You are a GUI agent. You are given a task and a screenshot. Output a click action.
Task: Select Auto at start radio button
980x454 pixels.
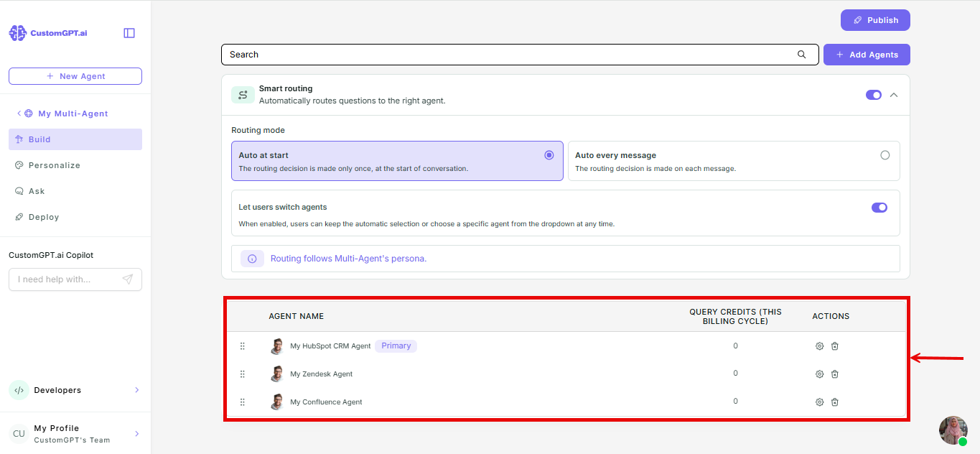(549, 155)
